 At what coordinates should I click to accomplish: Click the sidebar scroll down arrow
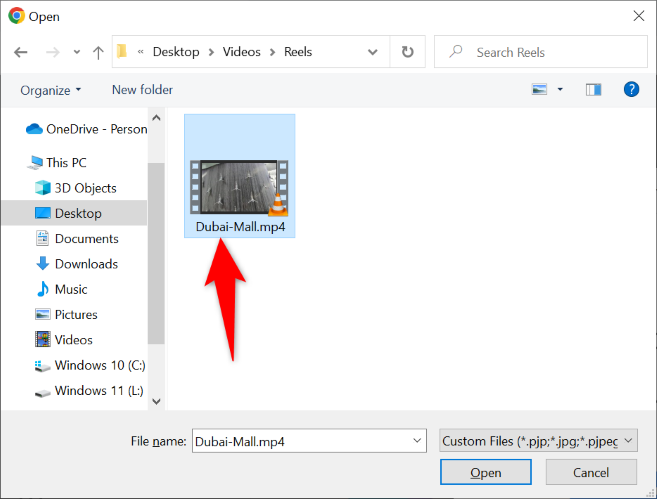156,401
